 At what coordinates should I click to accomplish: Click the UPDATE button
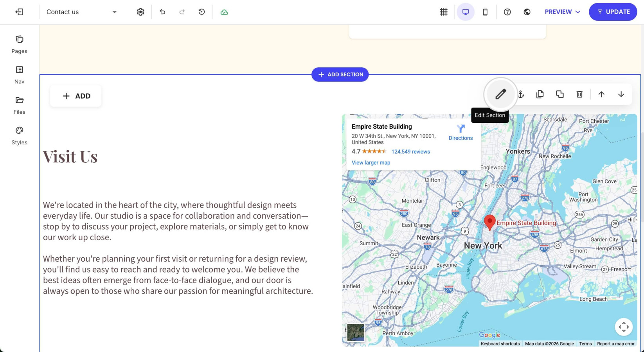point(613,12)
